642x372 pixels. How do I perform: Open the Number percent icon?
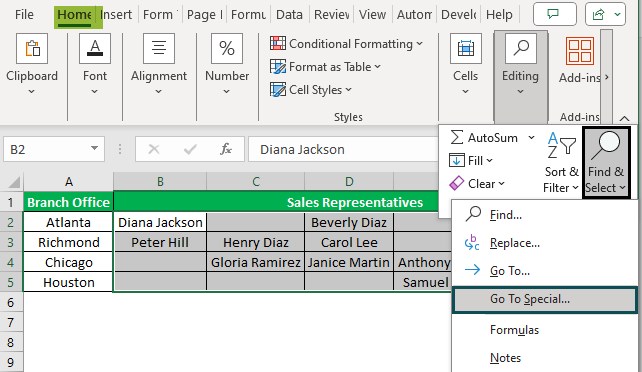227,49
